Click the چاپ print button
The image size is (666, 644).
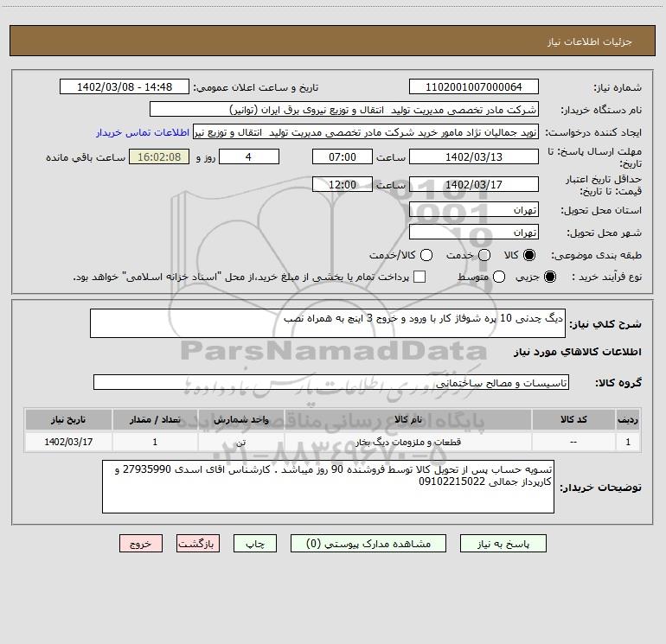(255, 544)
